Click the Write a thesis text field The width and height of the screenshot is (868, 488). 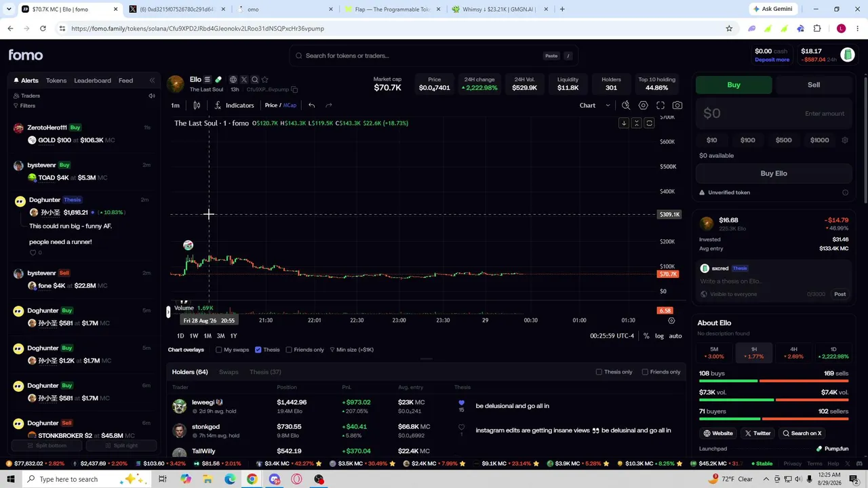click(774, 281)
